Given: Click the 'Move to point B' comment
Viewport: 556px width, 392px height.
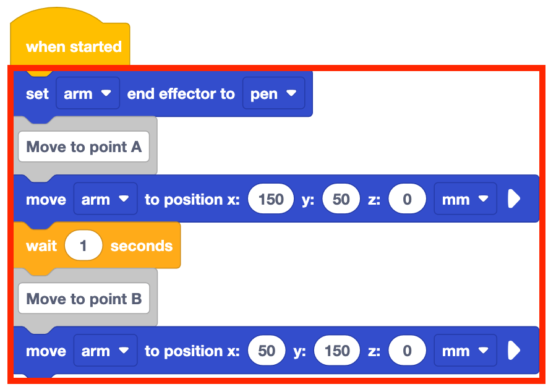Looking at the screenshot, I should point(84,299).
